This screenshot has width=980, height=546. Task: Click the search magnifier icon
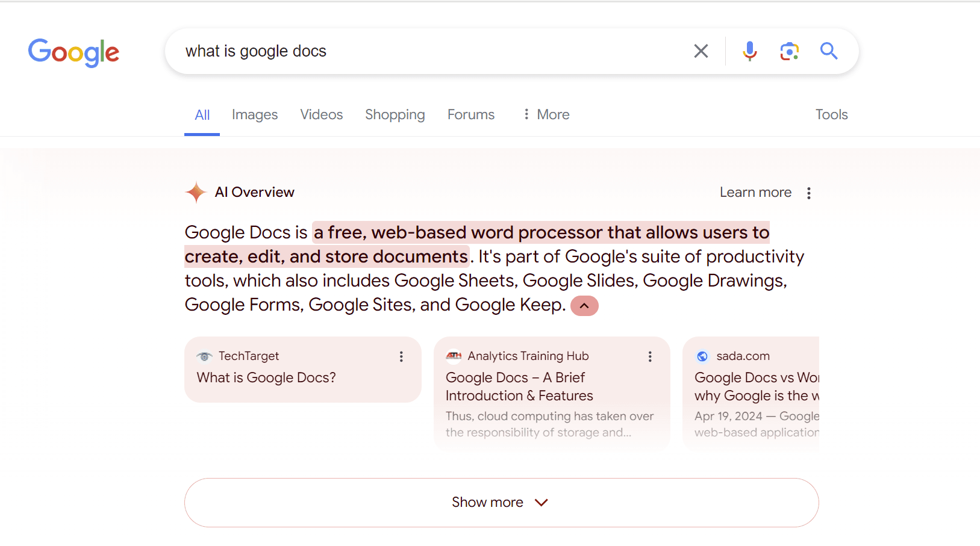click(x=829, y=51)
